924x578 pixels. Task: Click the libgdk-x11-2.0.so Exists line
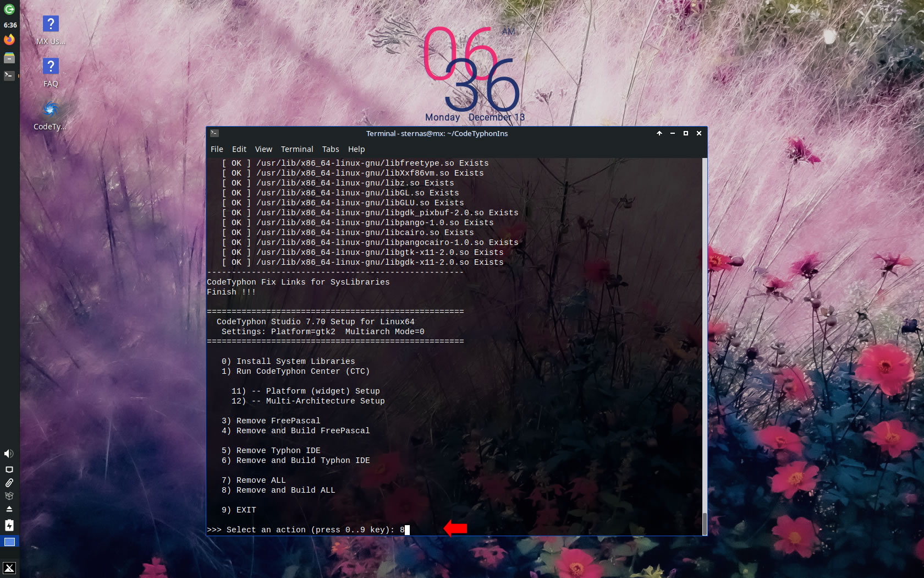(x=362, y=263)
